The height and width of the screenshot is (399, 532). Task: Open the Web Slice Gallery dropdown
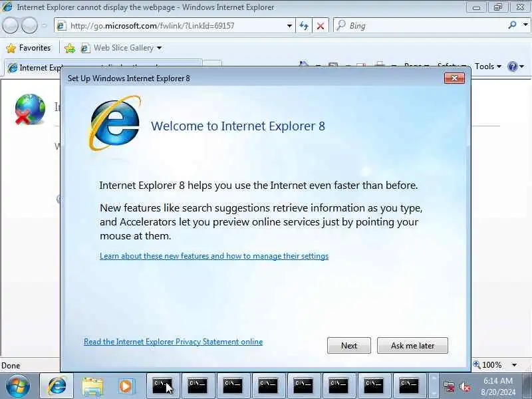pyautogui.click(x=159, y=48)
